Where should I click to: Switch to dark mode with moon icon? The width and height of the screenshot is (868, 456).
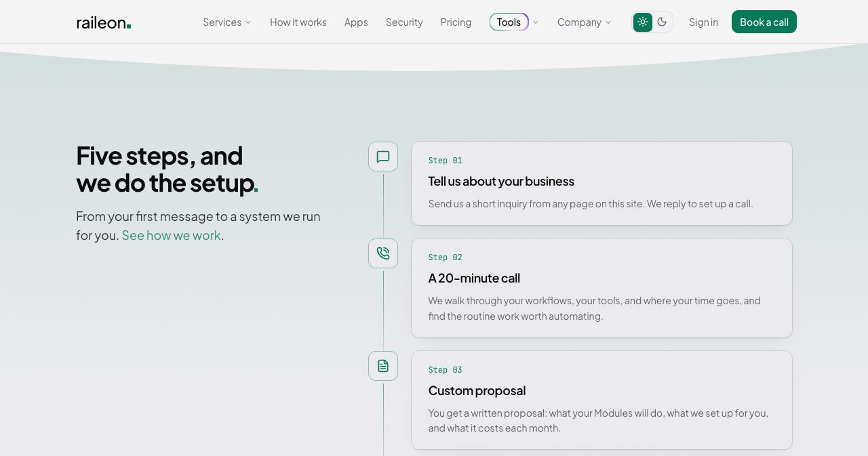tap(662, 22)
